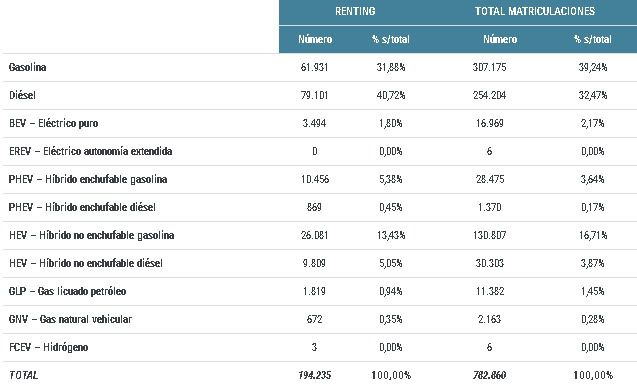
Task: Select the % s/total header under RENTING
Action: 390,39
